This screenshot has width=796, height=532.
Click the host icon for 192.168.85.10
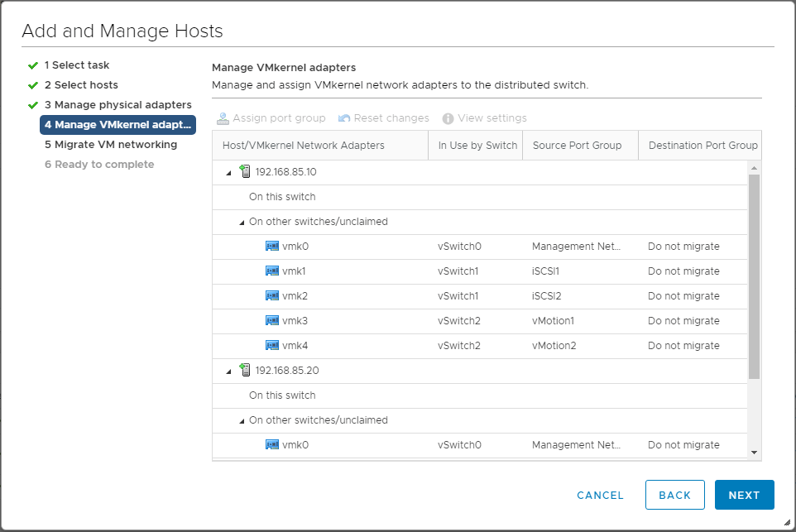[244, 172]
